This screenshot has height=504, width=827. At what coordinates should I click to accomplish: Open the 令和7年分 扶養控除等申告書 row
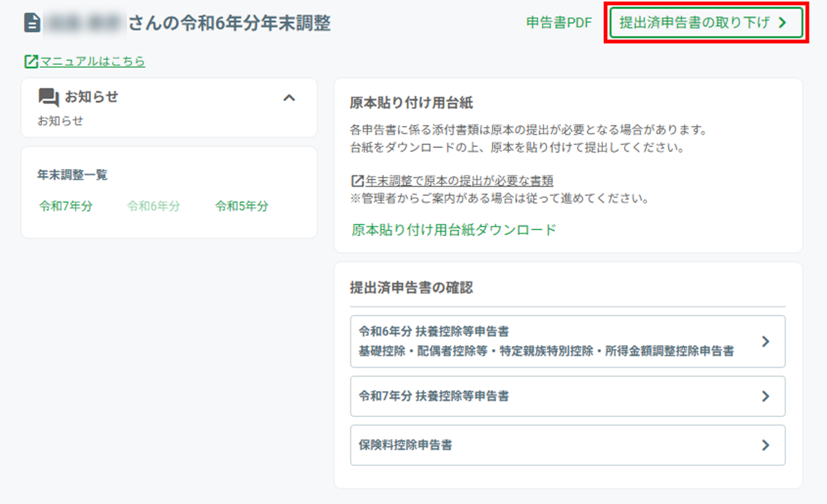(x=562, y=396)
